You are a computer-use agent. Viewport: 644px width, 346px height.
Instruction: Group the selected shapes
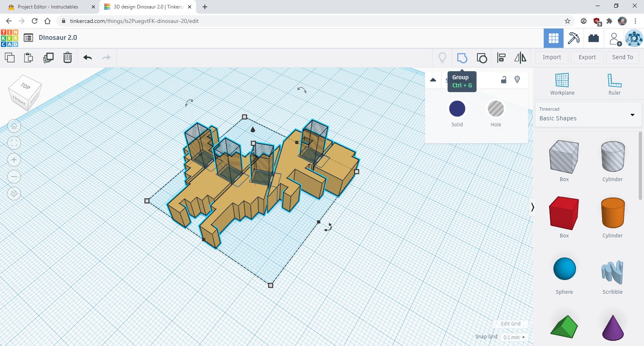point(462,58)
